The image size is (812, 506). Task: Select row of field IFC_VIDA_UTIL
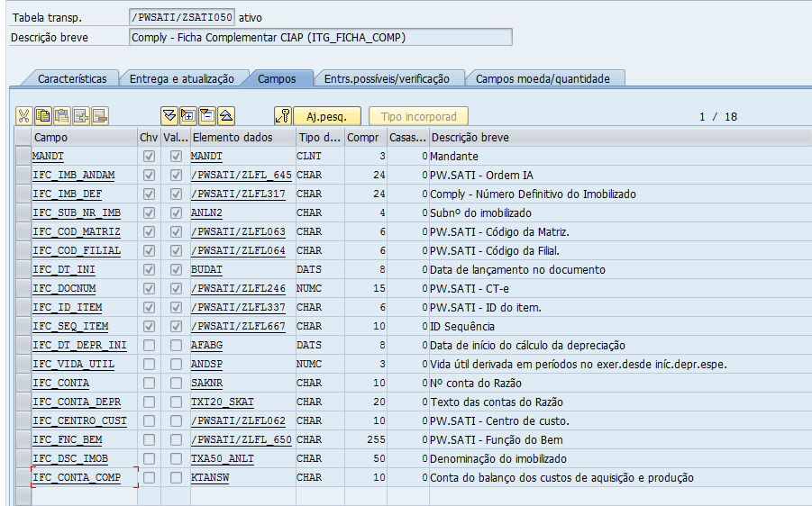point(23,365)
